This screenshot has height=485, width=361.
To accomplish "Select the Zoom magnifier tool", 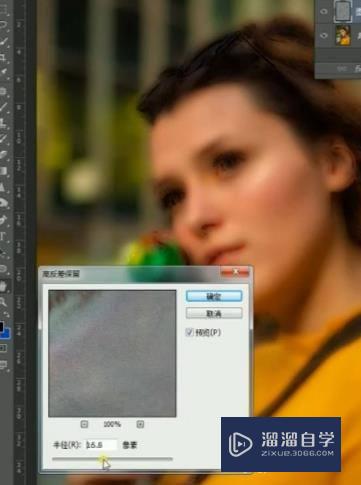I will click(x=3, y=302).
